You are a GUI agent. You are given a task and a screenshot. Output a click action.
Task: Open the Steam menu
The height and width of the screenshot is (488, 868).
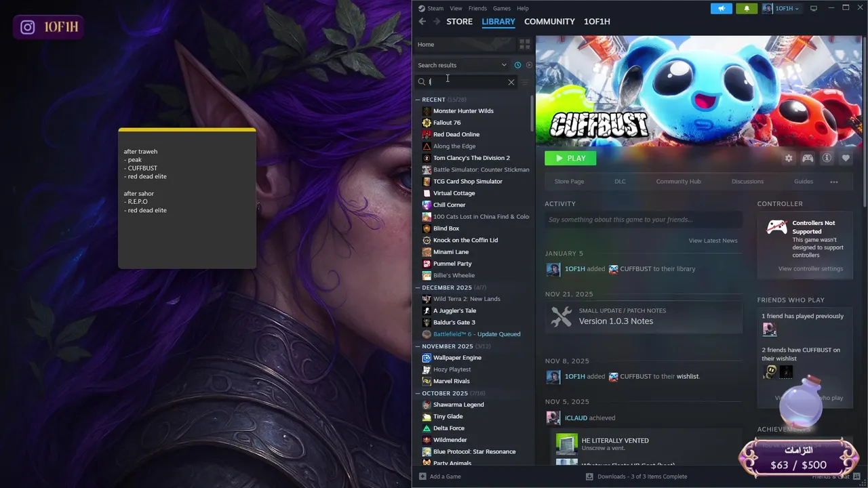coord(435,8)
